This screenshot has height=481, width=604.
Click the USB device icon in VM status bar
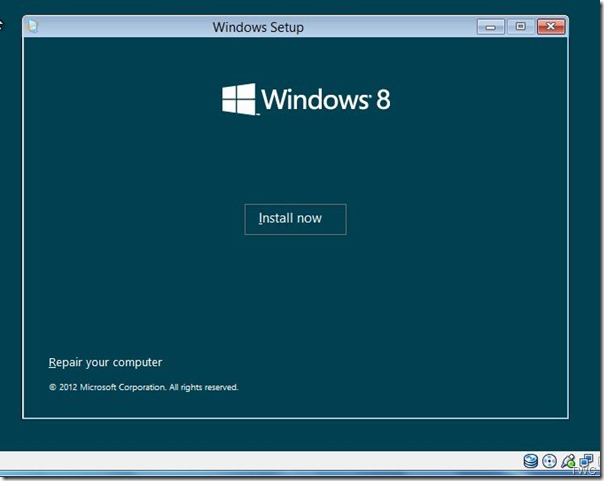(x=568, y=461)
